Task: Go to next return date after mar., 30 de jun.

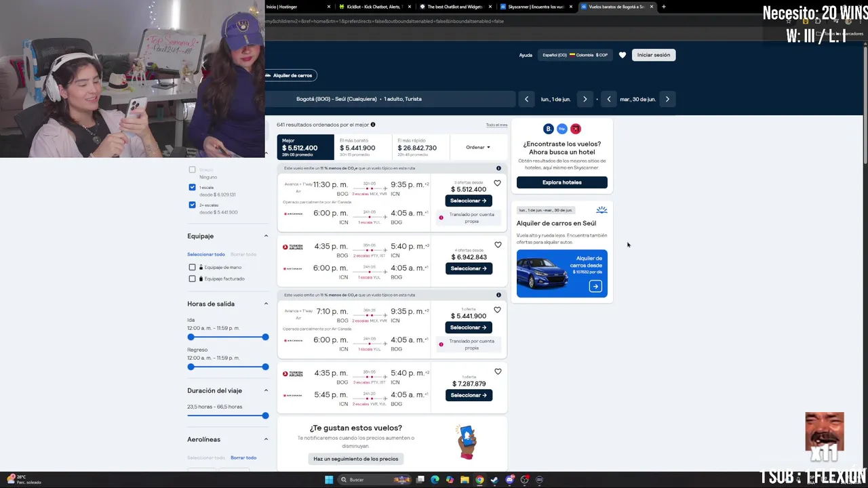Action: (x=667, y=99)
